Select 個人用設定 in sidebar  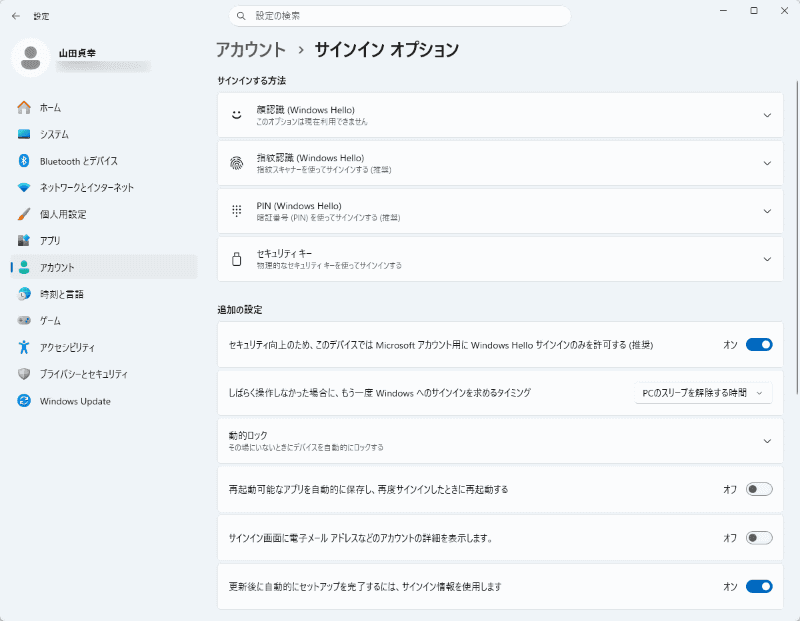(x=104, y=214)
